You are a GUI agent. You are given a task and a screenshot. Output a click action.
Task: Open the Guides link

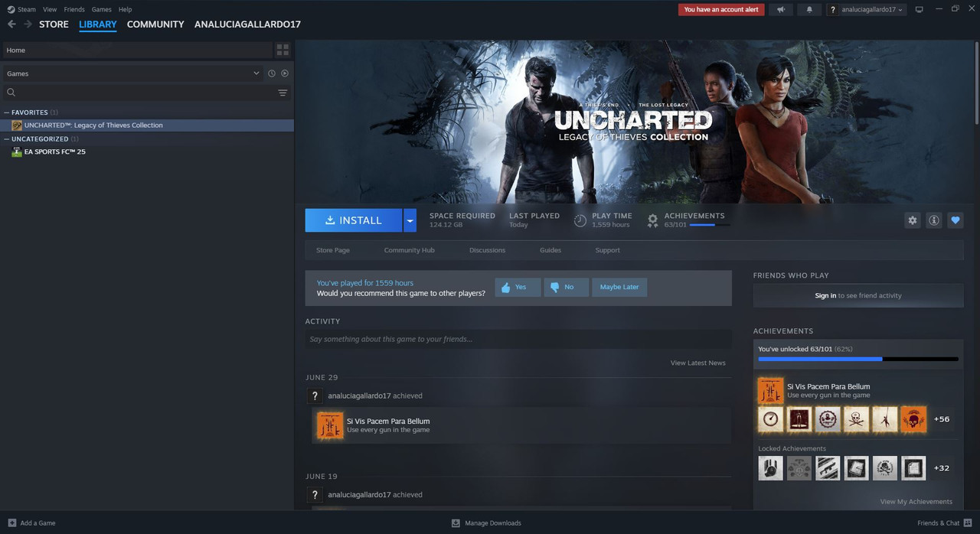(550, 250)
